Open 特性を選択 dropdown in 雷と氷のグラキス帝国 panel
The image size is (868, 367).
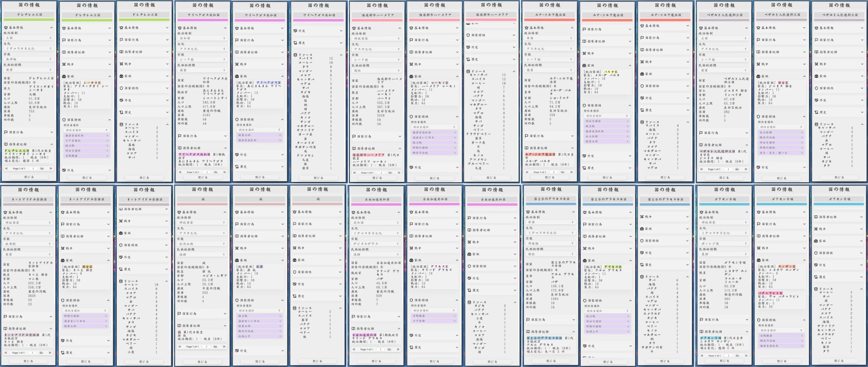tap(606, 311)
